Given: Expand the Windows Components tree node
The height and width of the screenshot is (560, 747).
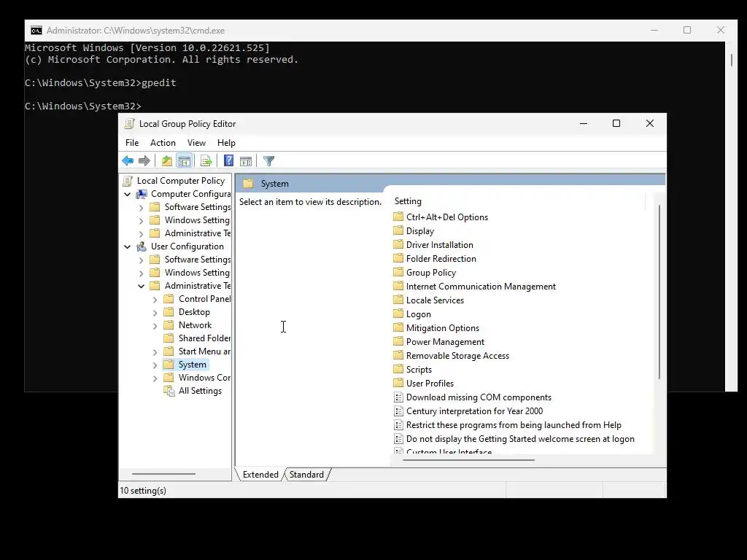Looking at the screenshot, I should coord(155,378).
